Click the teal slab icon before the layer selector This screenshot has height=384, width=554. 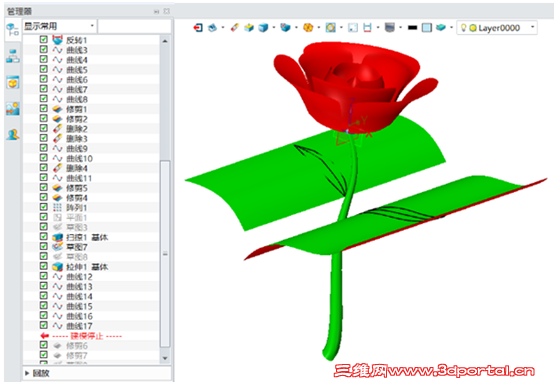click(x=441, y=27)
